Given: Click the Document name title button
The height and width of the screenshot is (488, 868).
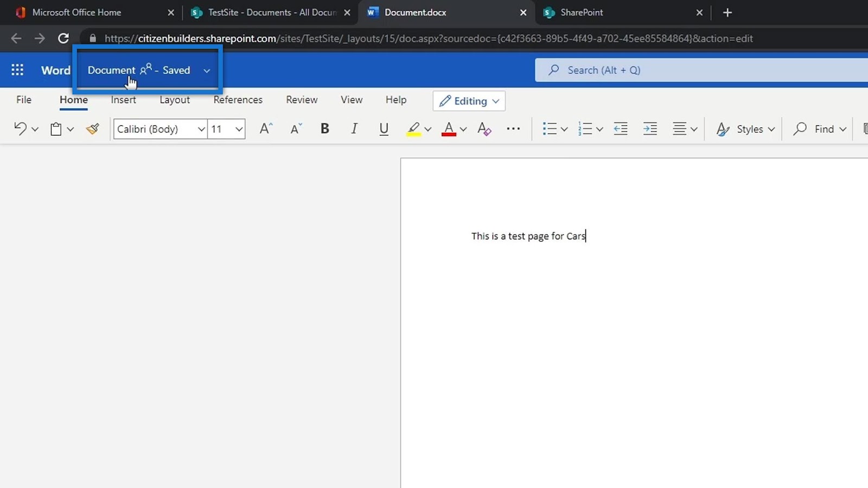Looking at the screenshot, I should pyautogui.click(x=112, y=70).
